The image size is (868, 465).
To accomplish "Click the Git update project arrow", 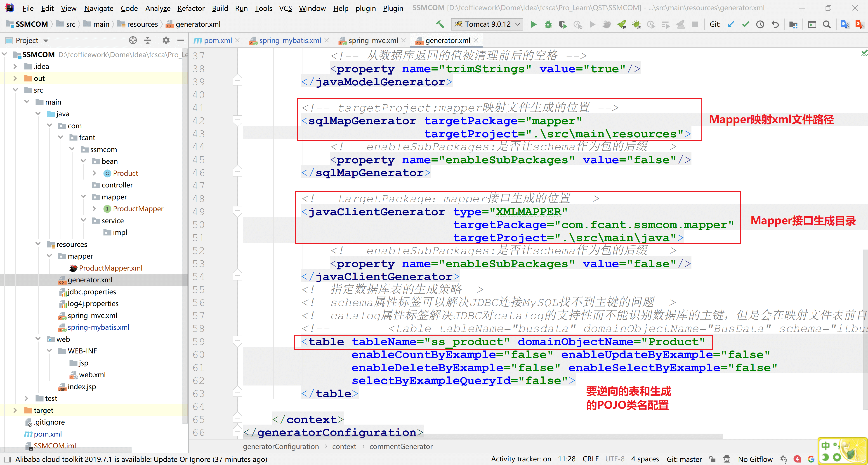I will tap(731, 24).
